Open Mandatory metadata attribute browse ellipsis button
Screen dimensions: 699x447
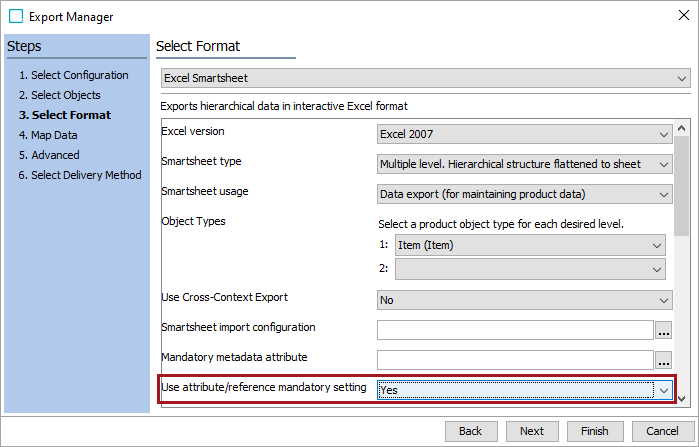pyautogui.click(x=663, y=360)
